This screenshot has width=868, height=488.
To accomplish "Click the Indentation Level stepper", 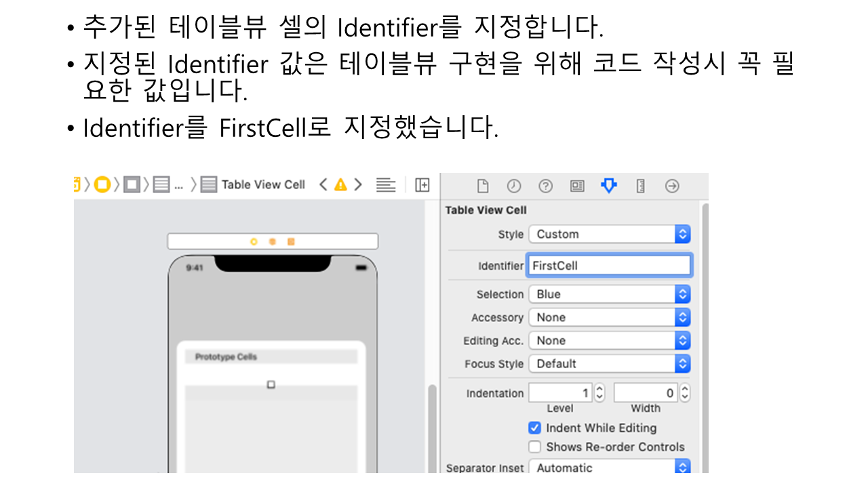I will coord(599,392).
